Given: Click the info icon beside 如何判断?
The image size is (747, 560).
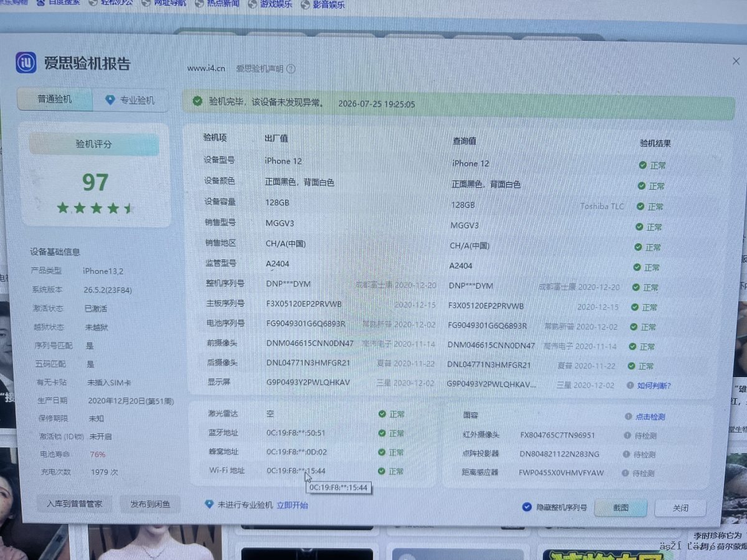Looking at the screenshot, I should pos(630,386).
